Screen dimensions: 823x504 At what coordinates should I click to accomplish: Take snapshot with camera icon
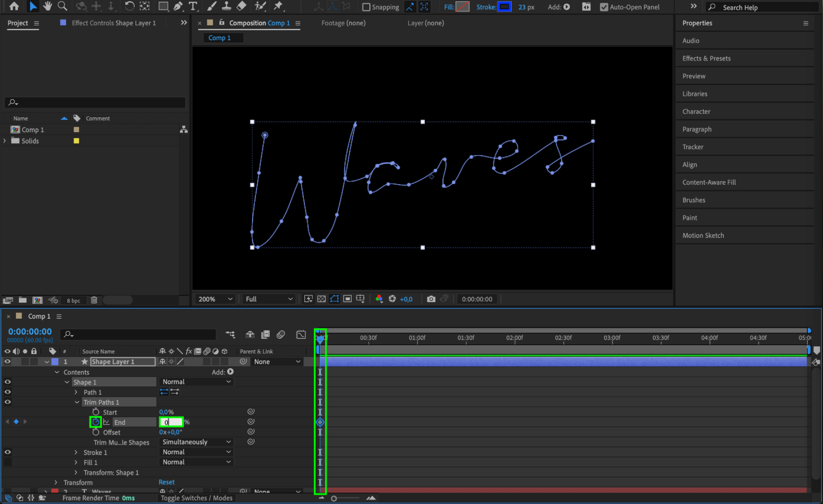pyautogui.click(x=431, y=299)
